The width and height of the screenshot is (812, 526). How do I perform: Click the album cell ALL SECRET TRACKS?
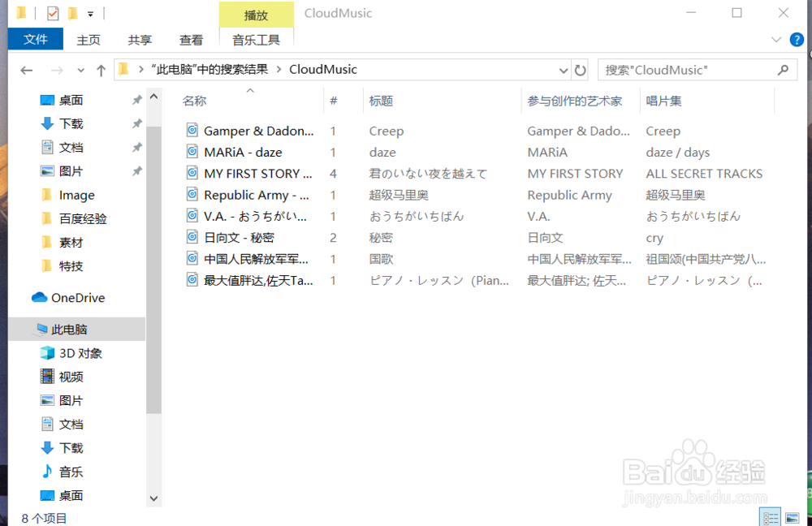click(704, 174)
